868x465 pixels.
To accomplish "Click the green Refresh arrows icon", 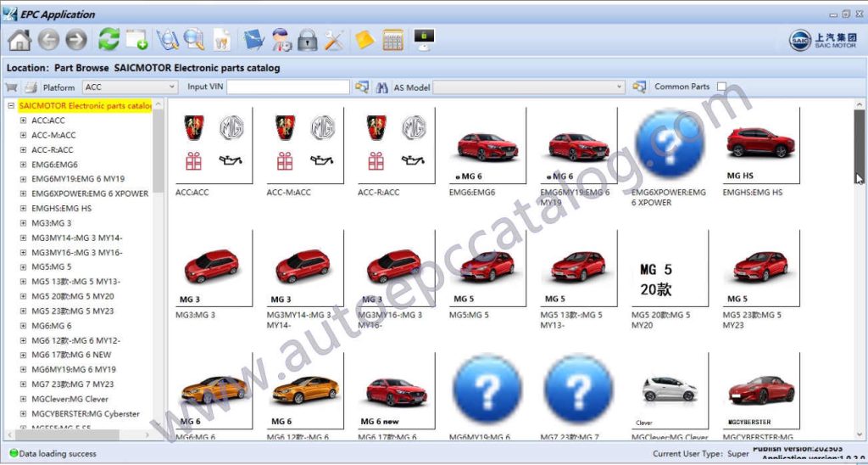I will click(x=108, y=39).
